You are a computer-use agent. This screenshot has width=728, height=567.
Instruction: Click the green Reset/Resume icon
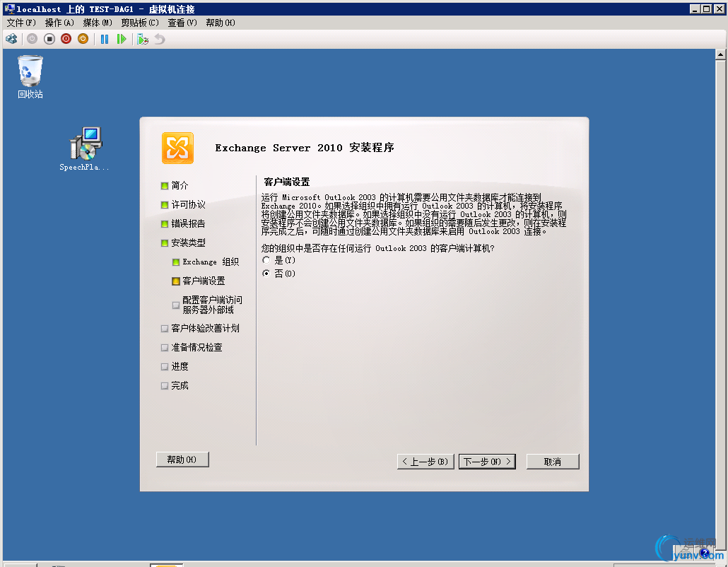122,39
